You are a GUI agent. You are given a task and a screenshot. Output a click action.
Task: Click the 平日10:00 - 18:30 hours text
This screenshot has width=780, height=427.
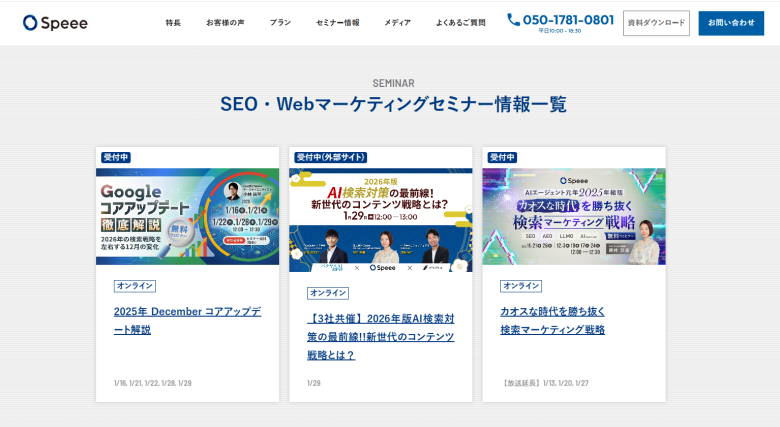click(x=560, y=31)
